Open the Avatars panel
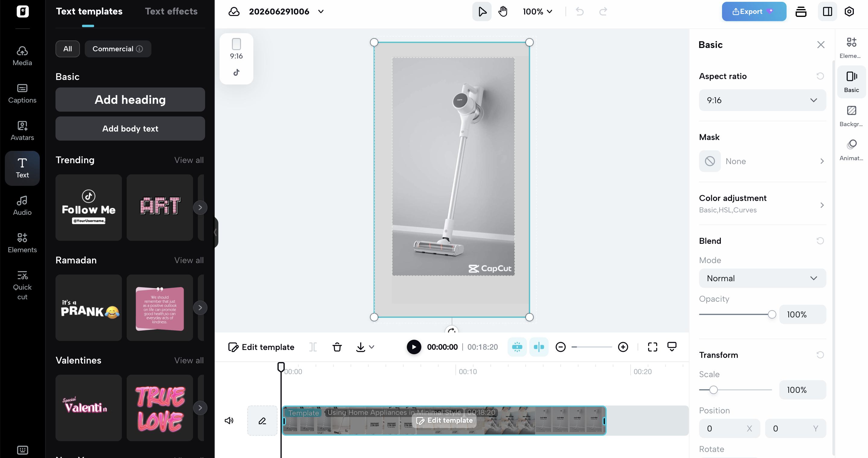Image resolution: width=868 pixels, height=458 pixels. tap(22, 131)
